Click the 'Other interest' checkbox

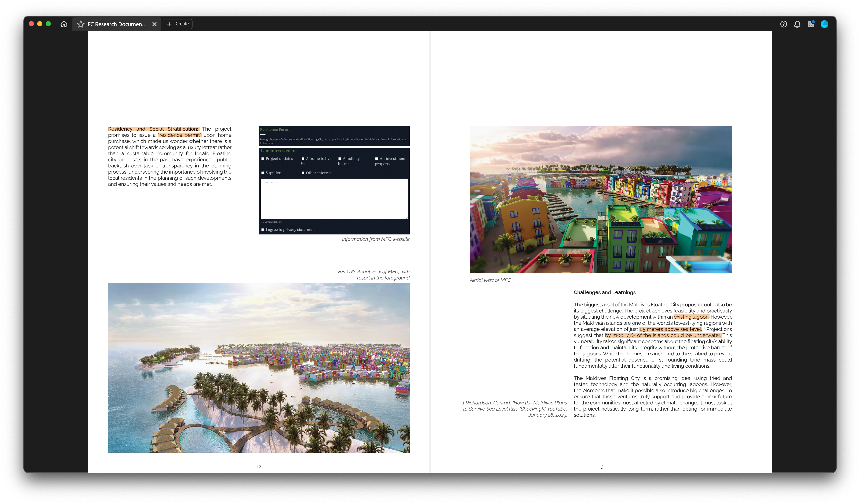303,173
